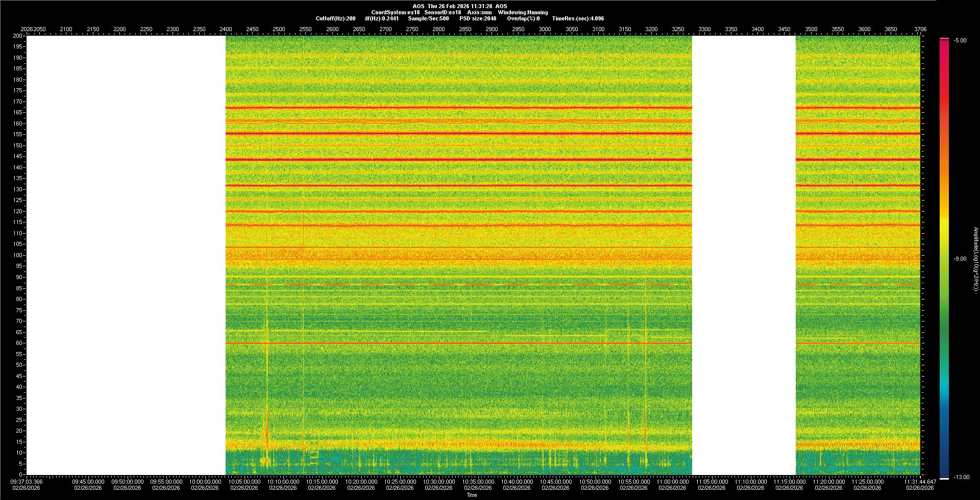Click the -9.00 label on the amplitude colorbar
Image resolution: width=980 pixels, height=500 pixels.
pos(960,259)
